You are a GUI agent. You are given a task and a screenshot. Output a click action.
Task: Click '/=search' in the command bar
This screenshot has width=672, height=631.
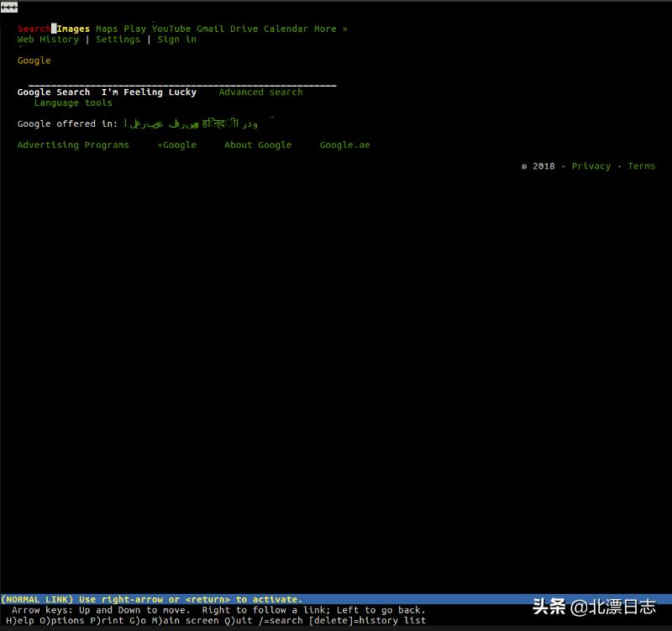coord(281,621)
